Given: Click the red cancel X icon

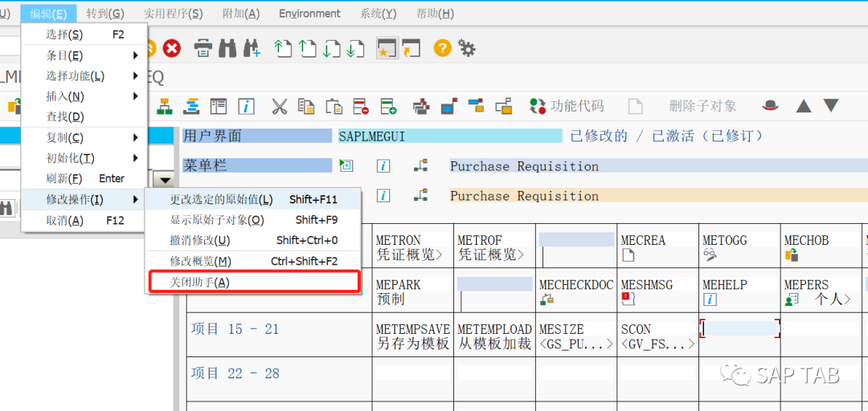Looking at the screenshot, I should coord(172,49).
